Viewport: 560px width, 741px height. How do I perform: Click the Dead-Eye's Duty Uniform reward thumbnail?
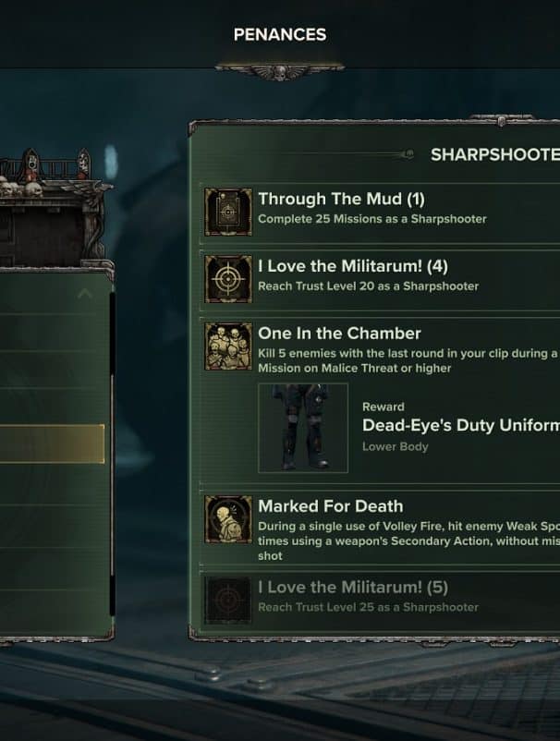tap(303, 428)
